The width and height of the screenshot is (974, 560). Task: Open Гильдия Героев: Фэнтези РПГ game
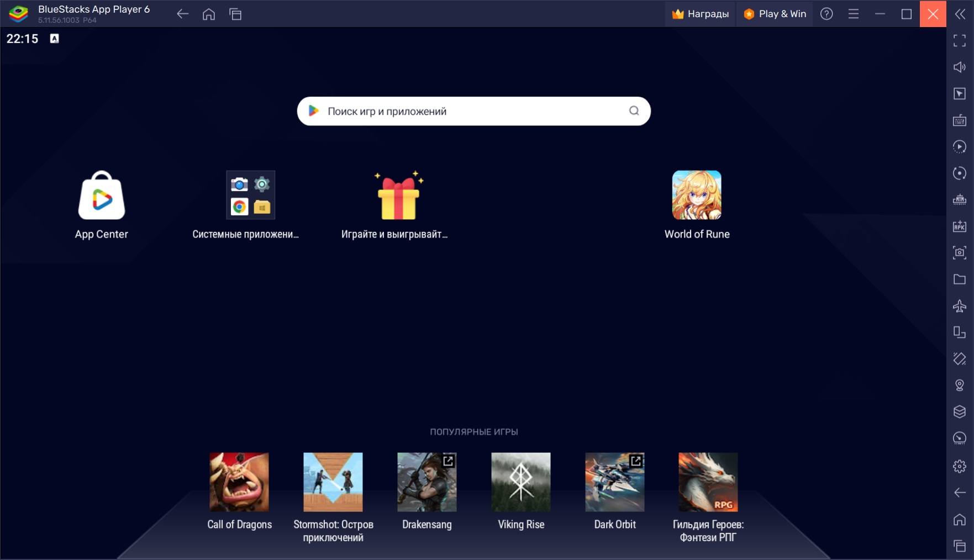coord(708,482)
